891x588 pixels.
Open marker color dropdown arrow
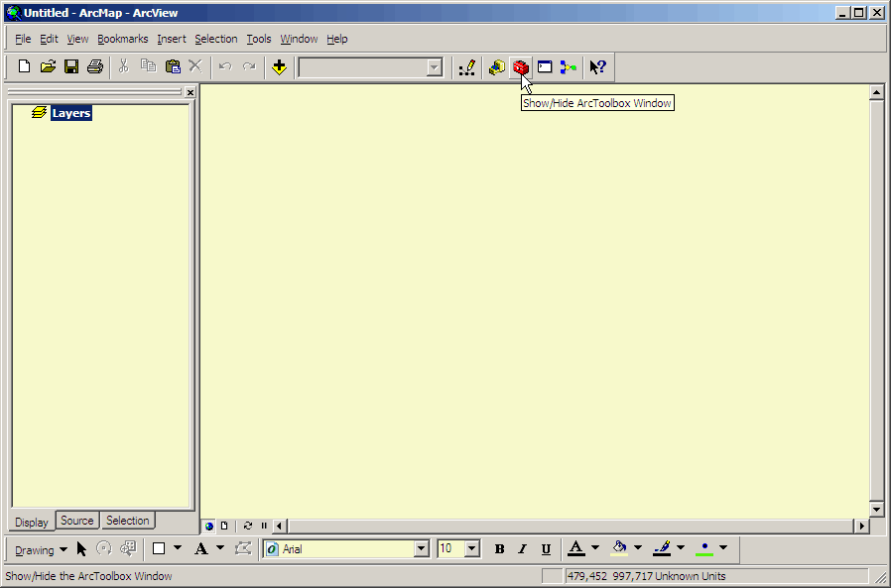pyautogui.click(x=722, y=548)
